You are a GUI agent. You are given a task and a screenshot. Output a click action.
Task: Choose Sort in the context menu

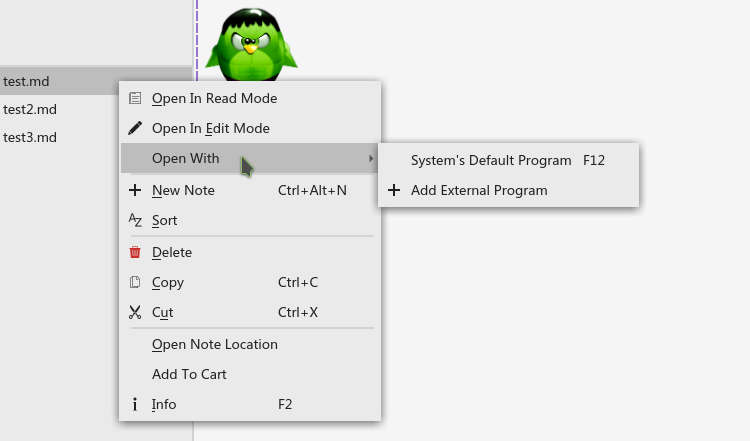coord(250,220)
